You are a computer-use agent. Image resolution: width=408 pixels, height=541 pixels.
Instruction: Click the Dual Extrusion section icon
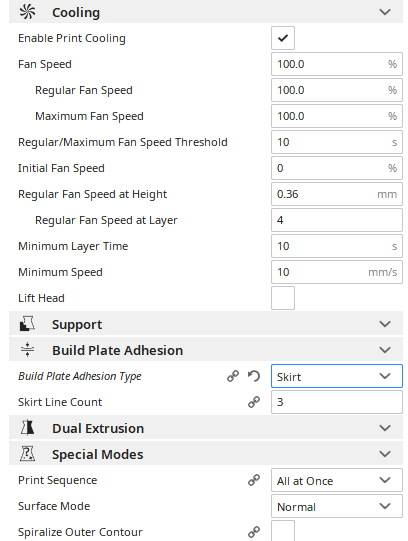(x=27, y=428)
